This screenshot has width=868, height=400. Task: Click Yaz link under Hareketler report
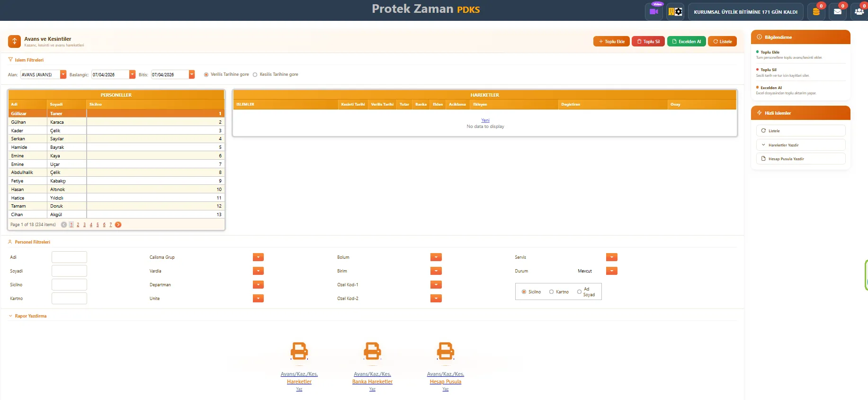click(299, 389)
